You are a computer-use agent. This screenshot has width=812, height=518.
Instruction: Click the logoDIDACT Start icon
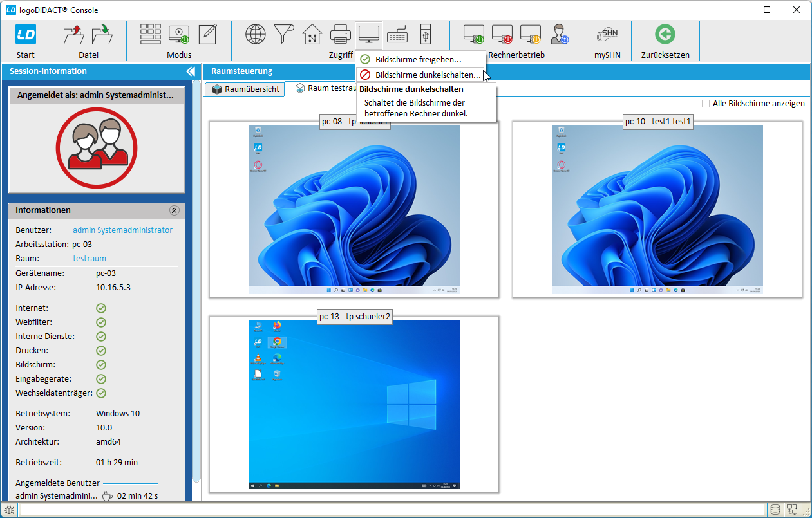tap(26, 34)
